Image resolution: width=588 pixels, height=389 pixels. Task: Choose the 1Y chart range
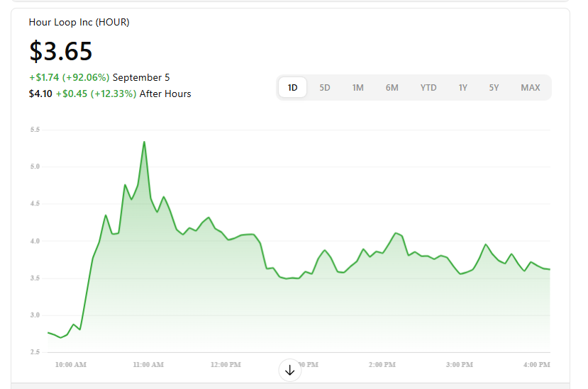(463, 88)
